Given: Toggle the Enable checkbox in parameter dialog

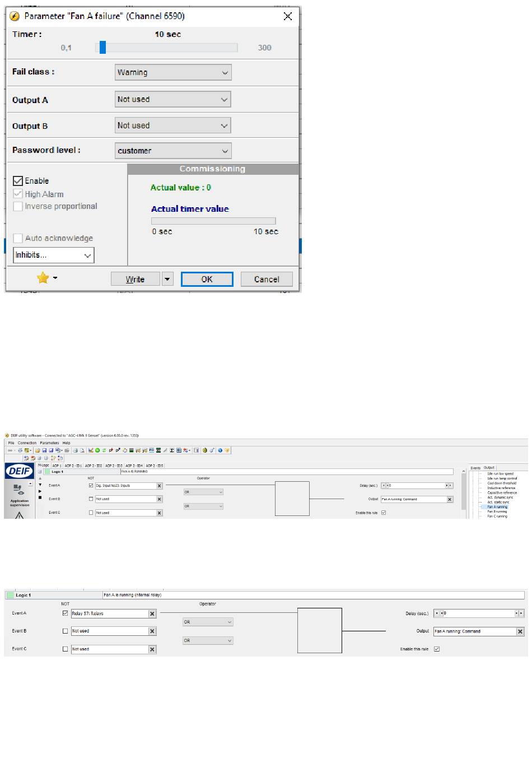Looking at the screenshot, I should [18, 181].
